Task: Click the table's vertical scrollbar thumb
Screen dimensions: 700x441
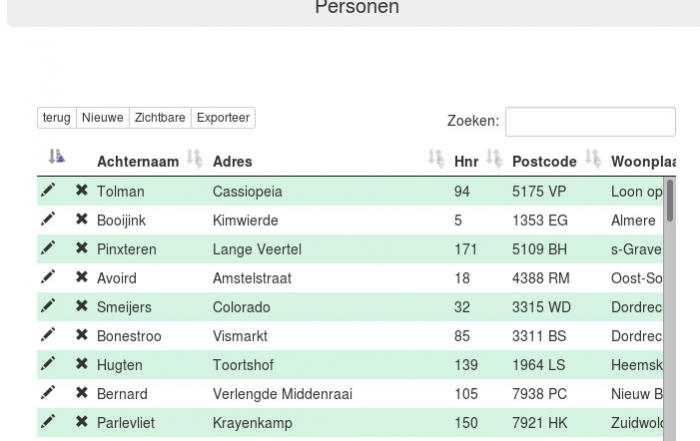Action: coord(670,200)
